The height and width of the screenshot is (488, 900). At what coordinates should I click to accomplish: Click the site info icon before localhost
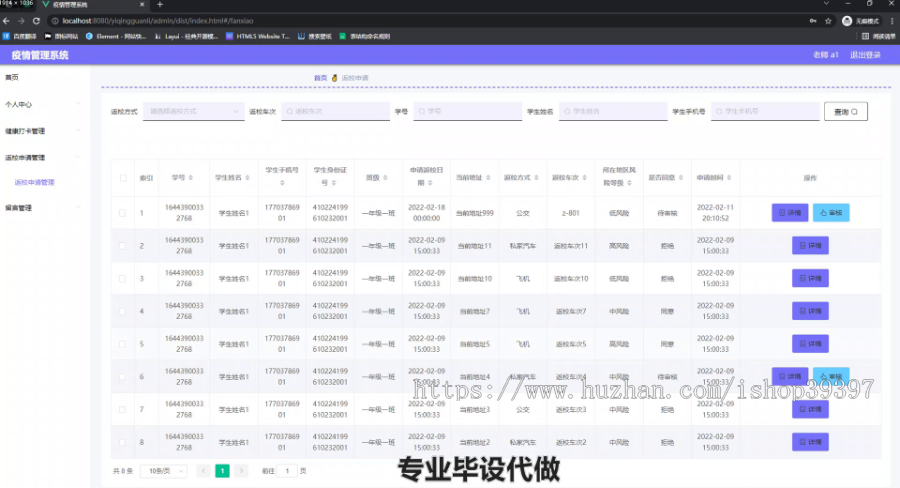click(55, 21)
